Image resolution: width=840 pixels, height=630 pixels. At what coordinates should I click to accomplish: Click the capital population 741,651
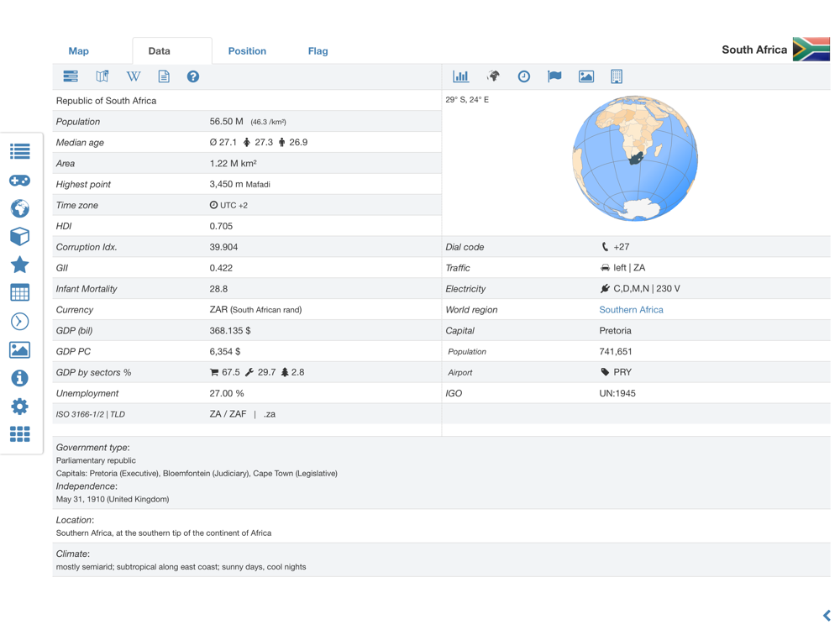coord(616,351)
